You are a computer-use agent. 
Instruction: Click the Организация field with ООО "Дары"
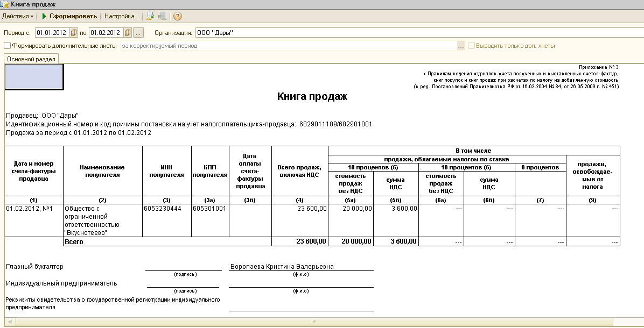[419, 33]
